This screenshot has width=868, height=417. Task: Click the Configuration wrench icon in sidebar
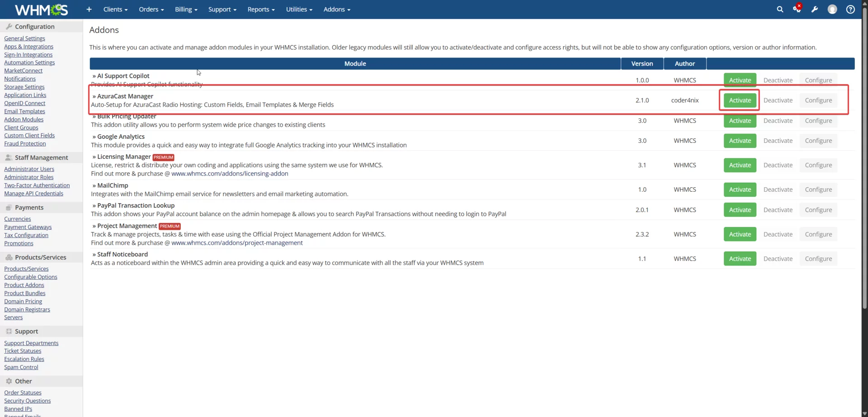pos(9,26)
